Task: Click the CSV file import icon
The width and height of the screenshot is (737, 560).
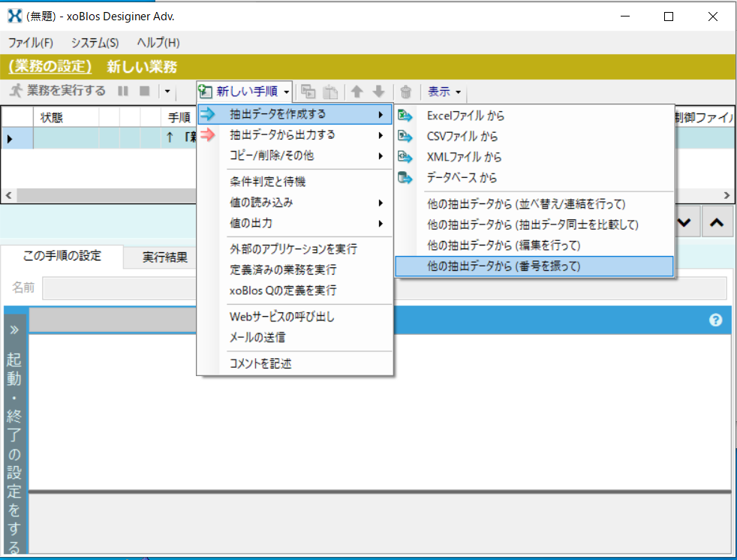Action: 405,137
